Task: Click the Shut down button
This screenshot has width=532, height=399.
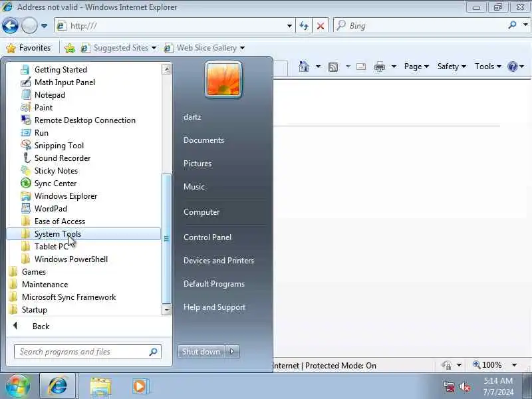Action: click(x=201, y=352)
